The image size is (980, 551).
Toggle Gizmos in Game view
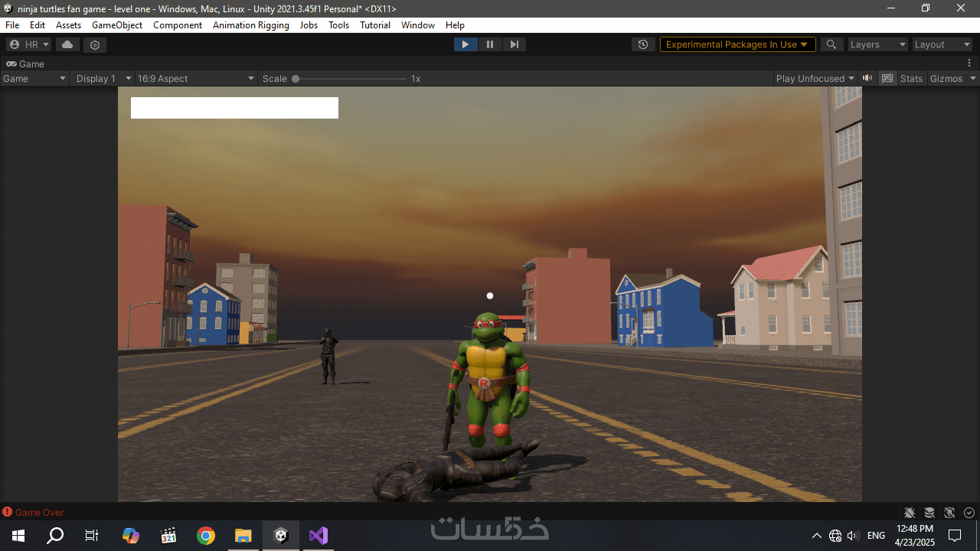[x=946, y=78]
